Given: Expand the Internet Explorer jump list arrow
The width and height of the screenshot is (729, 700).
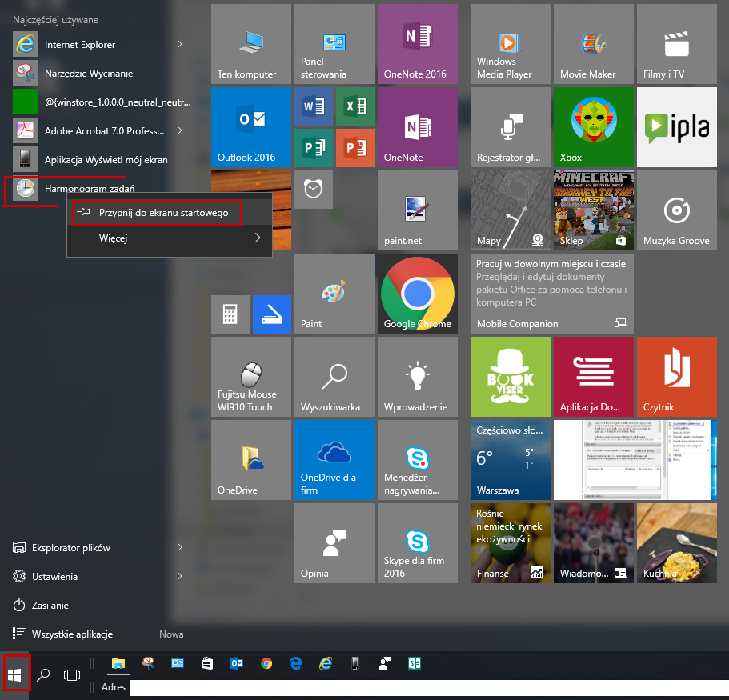Looking at the screenshot, I should click(x=179, y=44).
